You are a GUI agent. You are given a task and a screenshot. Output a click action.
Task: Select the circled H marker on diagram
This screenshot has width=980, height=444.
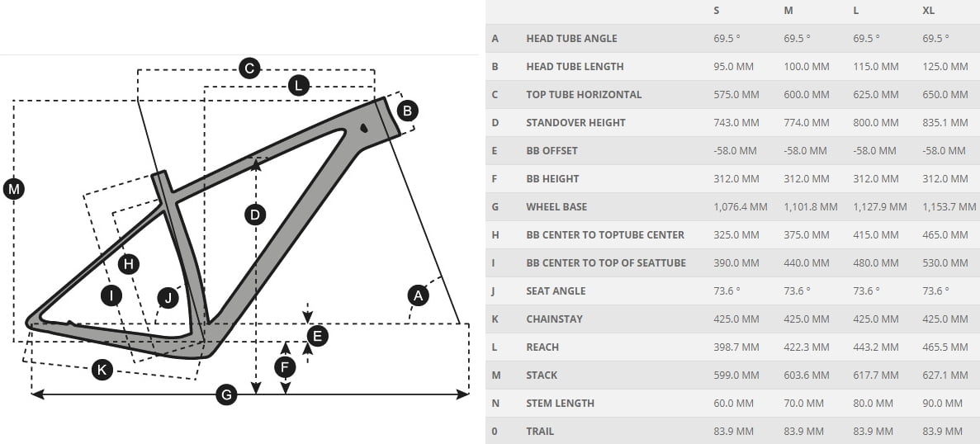pos(129,264)
